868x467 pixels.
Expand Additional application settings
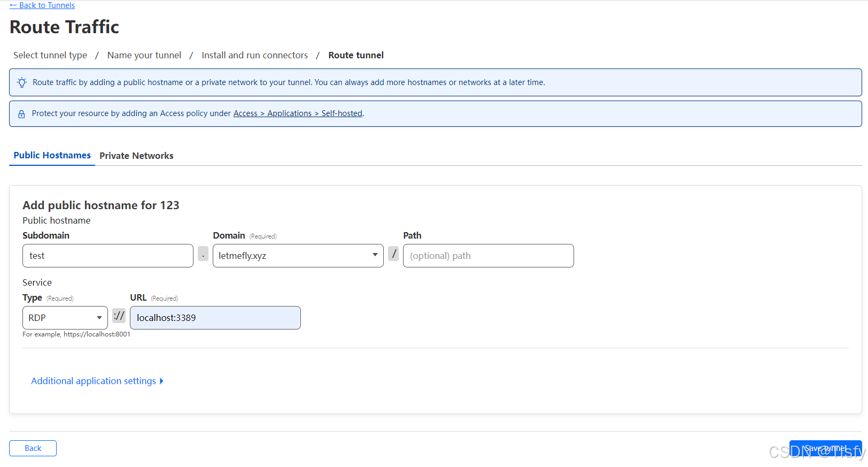[x=97, y=381]
